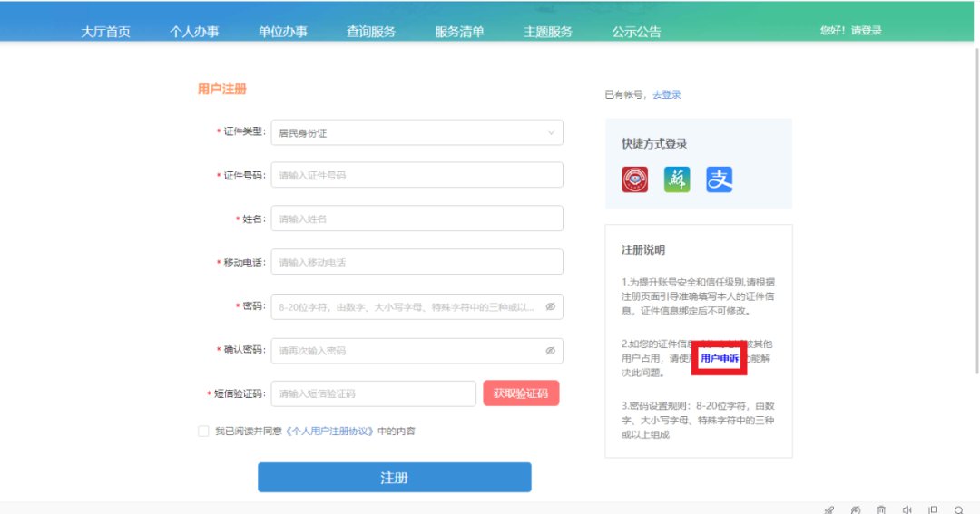Click the trash icon in bottom status bar

pos(881,509)
